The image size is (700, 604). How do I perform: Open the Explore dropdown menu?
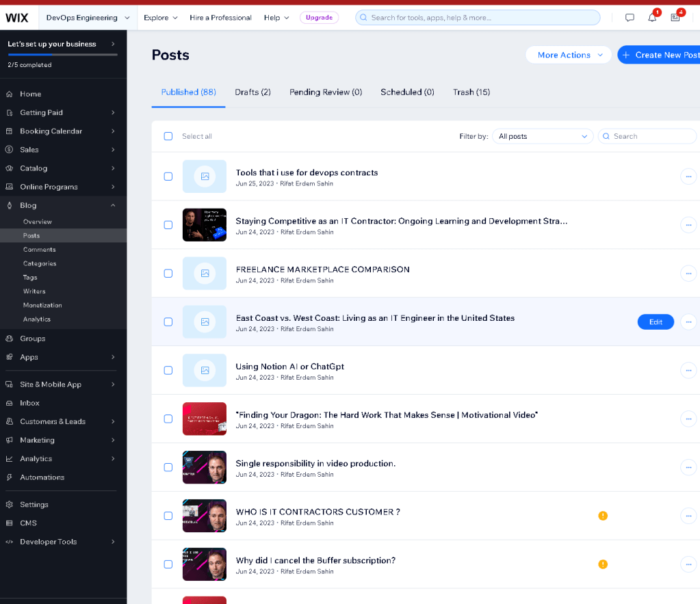(161, 18)
